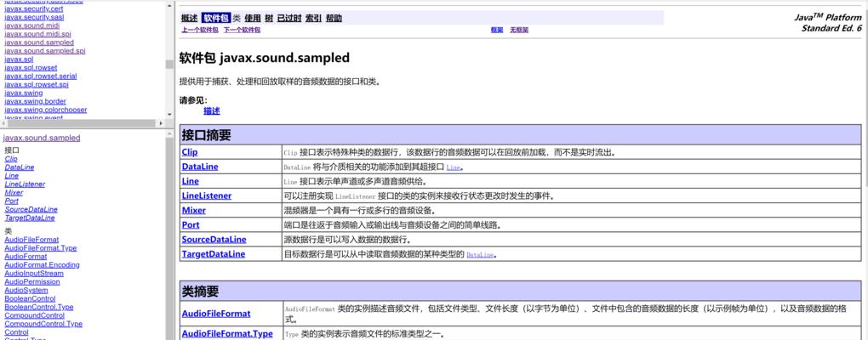Open DataLine in the 接口摘要 table
The width and height of the screenshot is (868, 340).
(x=200, y=167)
